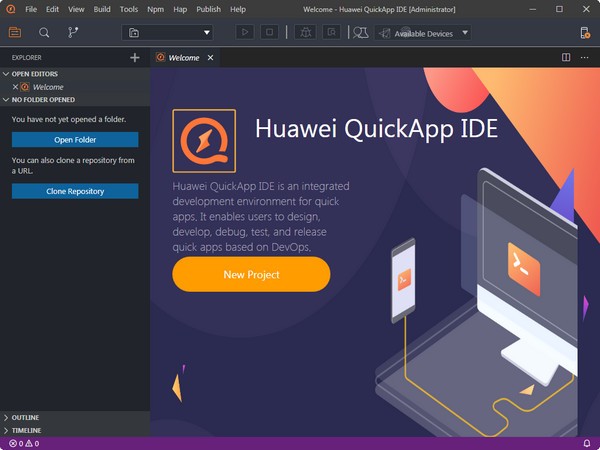
Task: Click the project icon inside the selector box
Action: tap(134, 33)
